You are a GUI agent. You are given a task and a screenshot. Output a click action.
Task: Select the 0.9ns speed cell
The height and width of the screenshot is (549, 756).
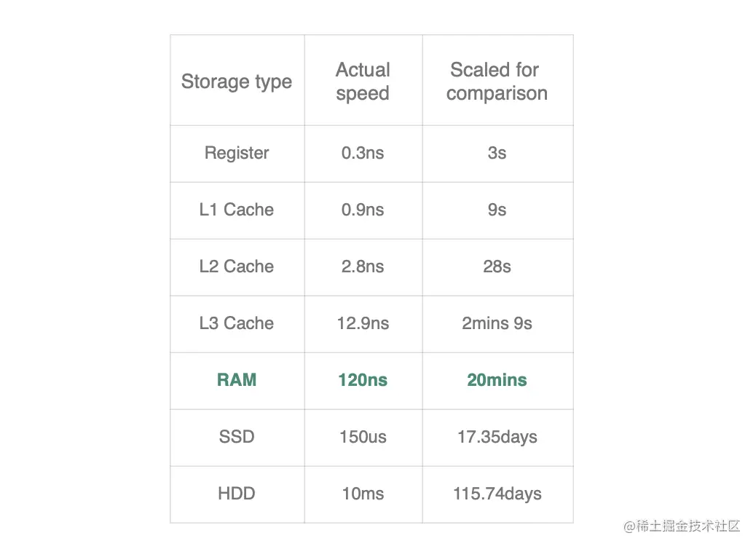[x=363, y=210]
